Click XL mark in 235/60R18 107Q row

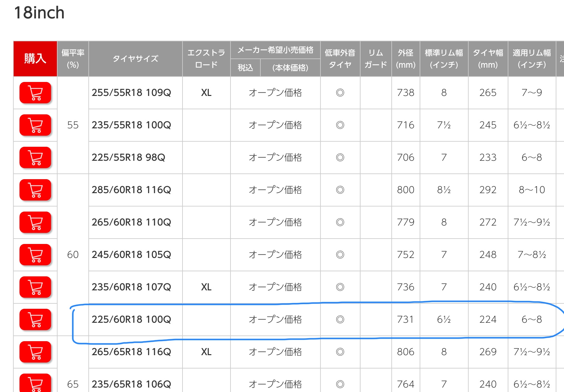click(206, 287)
